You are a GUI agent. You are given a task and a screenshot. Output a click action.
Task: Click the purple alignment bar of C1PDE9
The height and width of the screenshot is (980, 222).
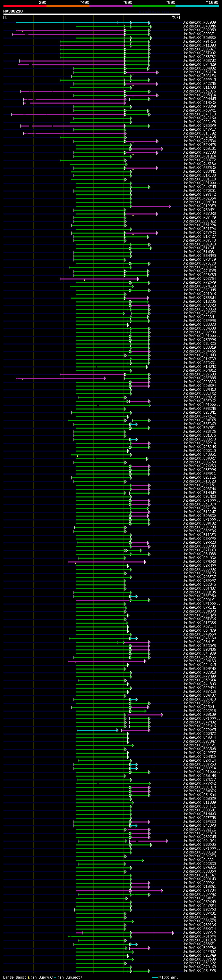coord(151,206)
